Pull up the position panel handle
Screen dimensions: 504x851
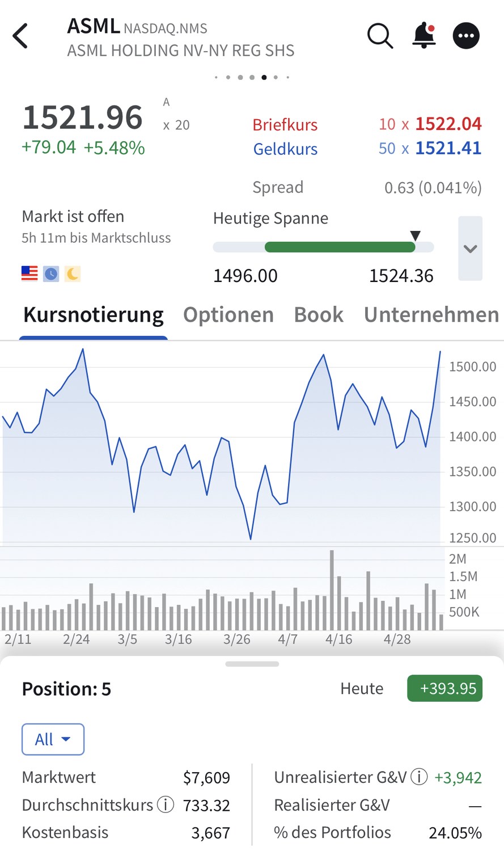click(252, 664)
